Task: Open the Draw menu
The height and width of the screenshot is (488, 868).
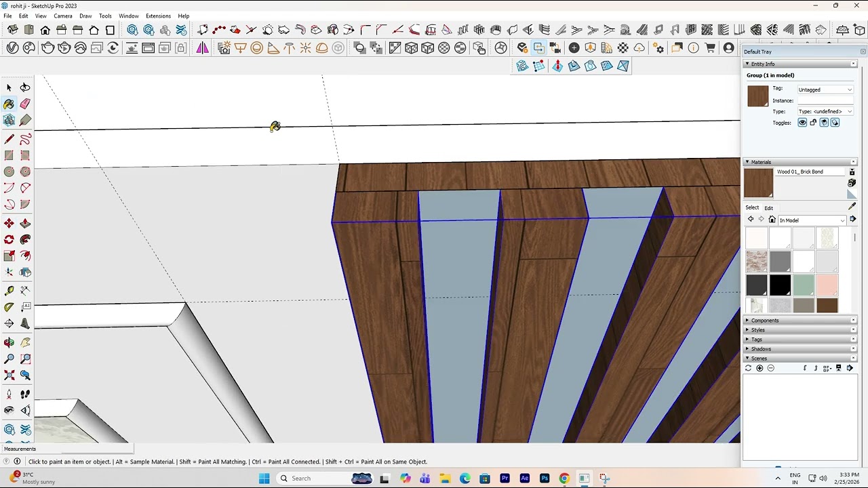Action: click(85, 16)
